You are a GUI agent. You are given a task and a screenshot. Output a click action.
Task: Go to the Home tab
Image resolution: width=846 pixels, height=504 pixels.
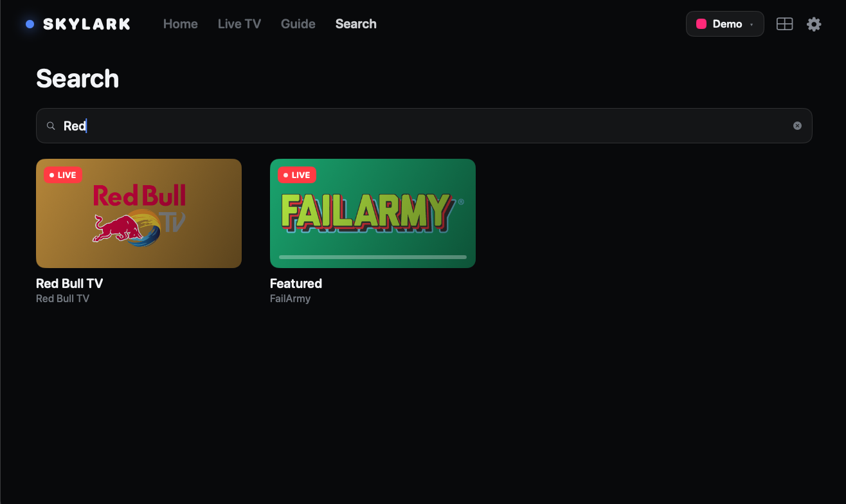click(181, 24)
